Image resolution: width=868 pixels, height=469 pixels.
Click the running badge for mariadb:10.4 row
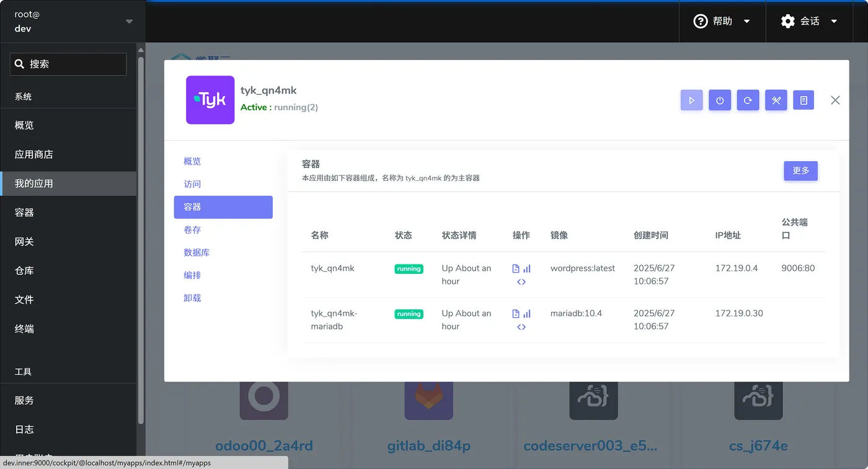pyautogui.click(x=409, y=314)
